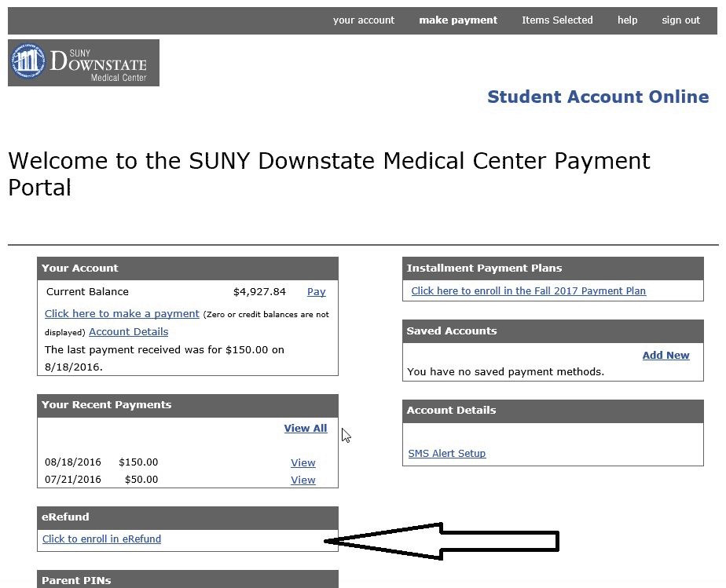
Task: View the 07/21/2016 payment of $50.00
Action: coord(302,480)
